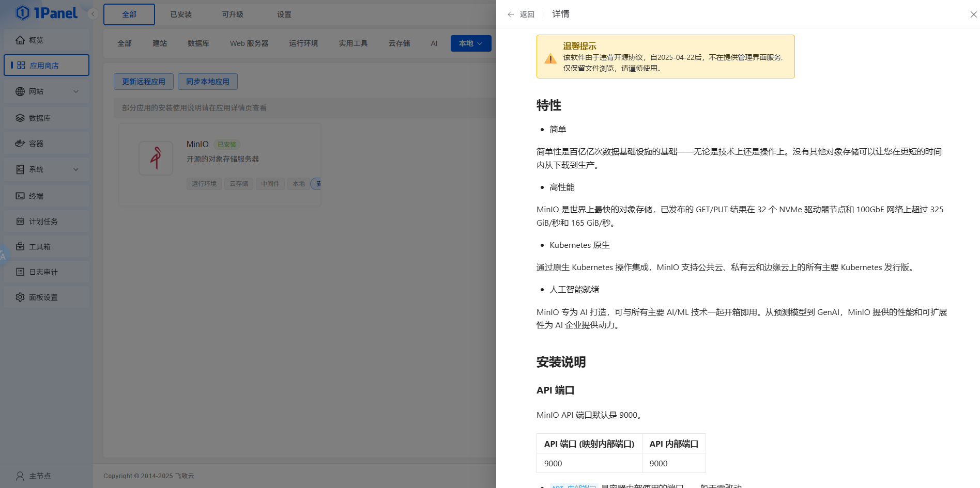
Task: Open the 概览 sidebar menu item
Action: [x=47, y=40]
